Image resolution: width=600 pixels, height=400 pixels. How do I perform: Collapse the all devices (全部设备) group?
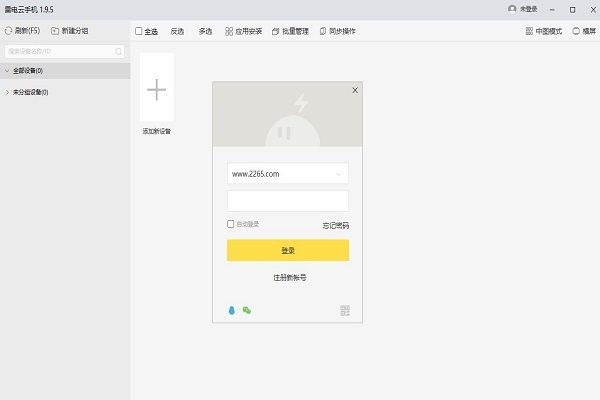[x=7, y=71]
